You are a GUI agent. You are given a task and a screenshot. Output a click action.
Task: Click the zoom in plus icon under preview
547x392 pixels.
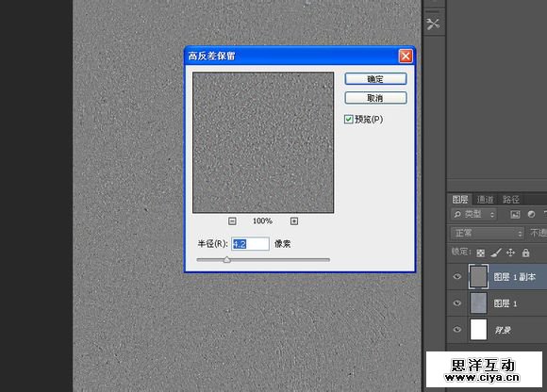click(294, 221)
